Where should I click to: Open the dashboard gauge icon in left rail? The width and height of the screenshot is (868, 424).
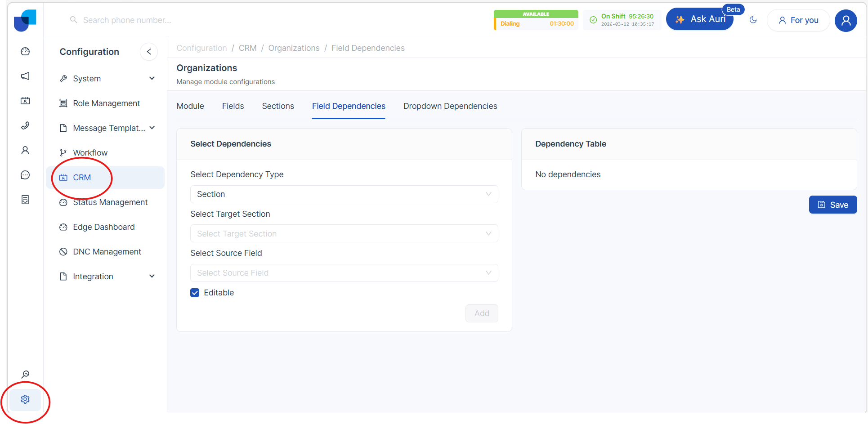[25, 51]
